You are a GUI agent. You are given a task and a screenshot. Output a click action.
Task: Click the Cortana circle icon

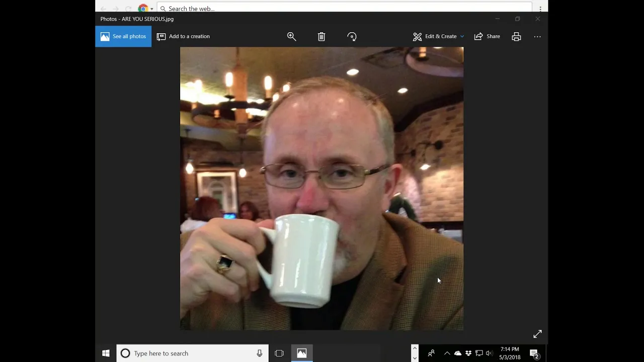pos(125,353)
